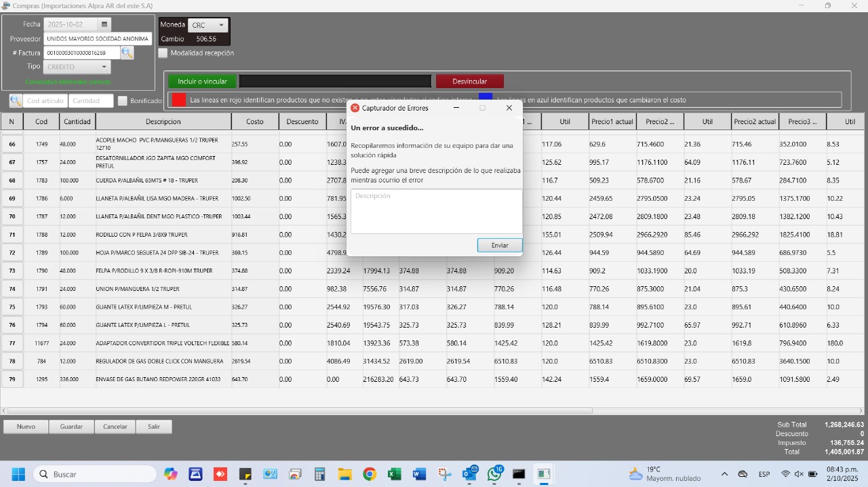Click the Descripción text box in error dialog
Screen dimensions: 868x487
[436, 211]
